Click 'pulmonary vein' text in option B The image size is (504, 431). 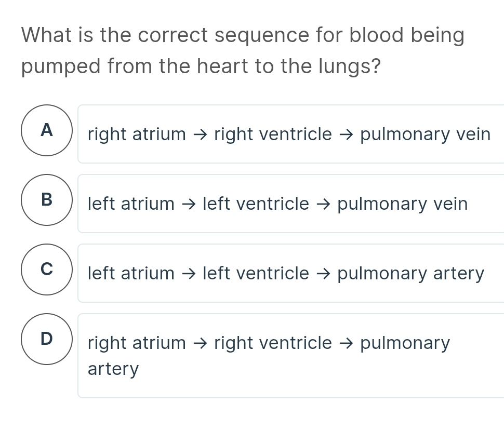point(403,204)
